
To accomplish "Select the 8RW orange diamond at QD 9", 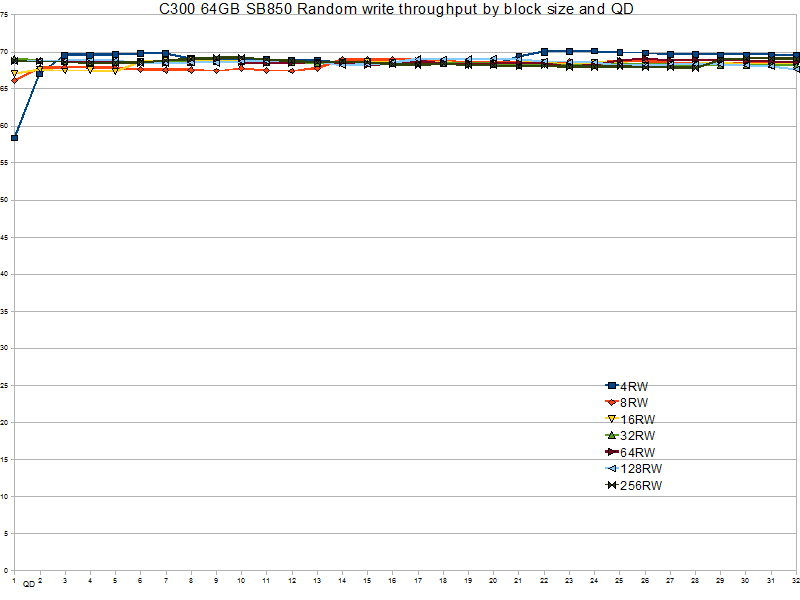I will point(216,71).
